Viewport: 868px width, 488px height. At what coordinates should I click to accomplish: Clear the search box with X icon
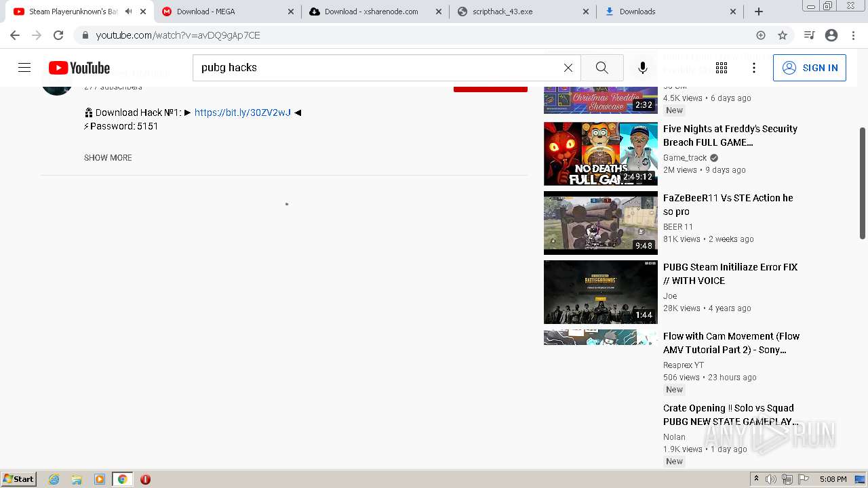point(568,68)
